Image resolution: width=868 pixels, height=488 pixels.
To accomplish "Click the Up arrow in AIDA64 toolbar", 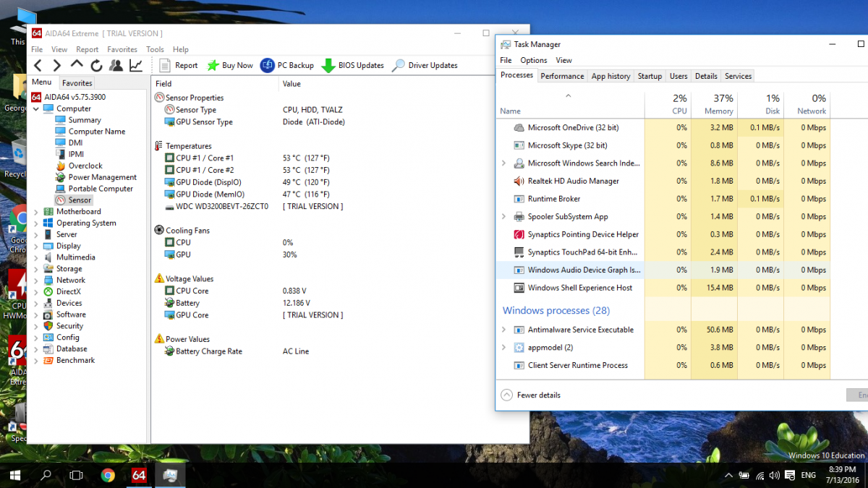I will point(77,65).
